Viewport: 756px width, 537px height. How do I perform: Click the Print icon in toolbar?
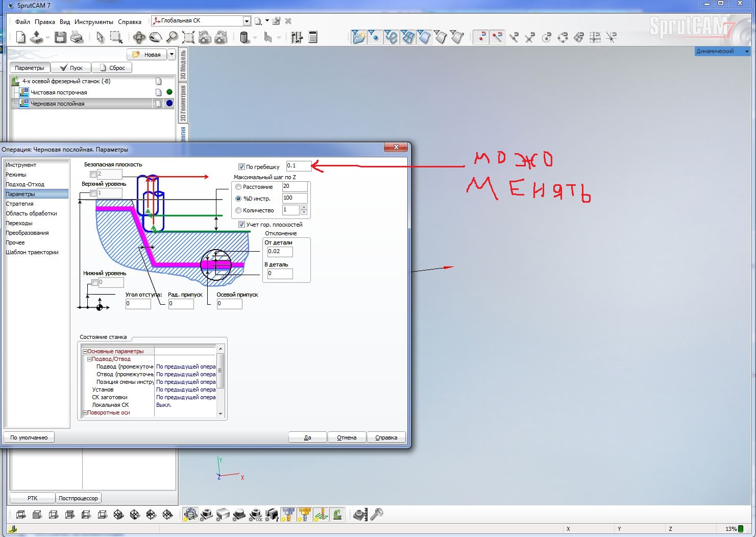coord(77,37)
